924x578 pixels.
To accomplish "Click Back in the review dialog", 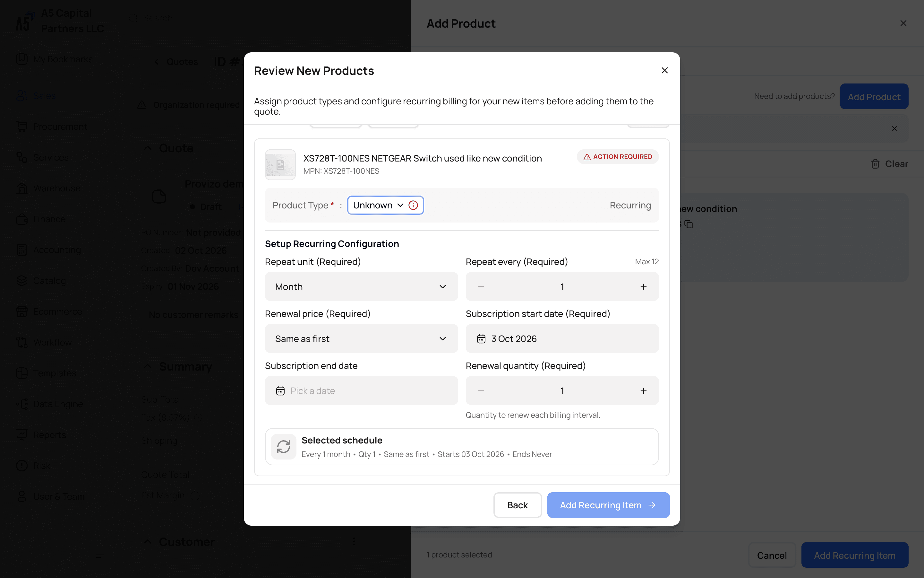I will 518,505.
